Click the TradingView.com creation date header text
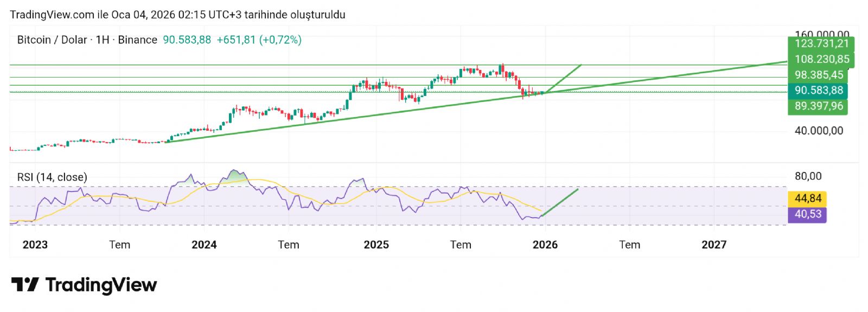The width and height of the screenshot is (868, 312). coord(177,15)
